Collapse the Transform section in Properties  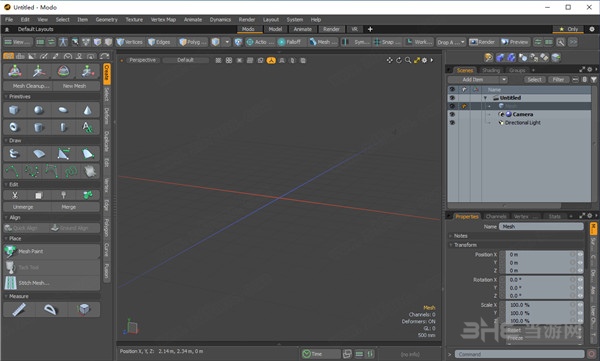(451, 245)
